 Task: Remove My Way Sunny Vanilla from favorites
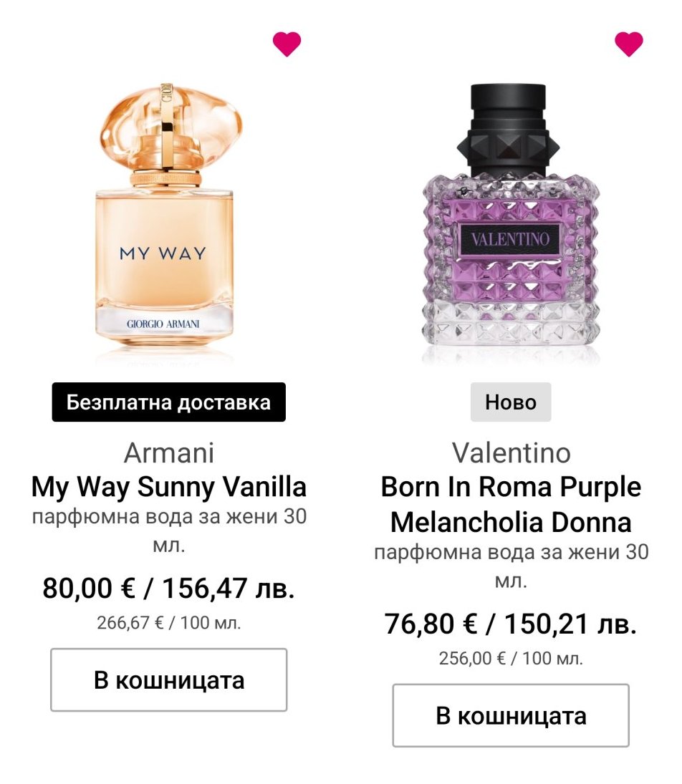pyautogui.click(x=287, y=44)
